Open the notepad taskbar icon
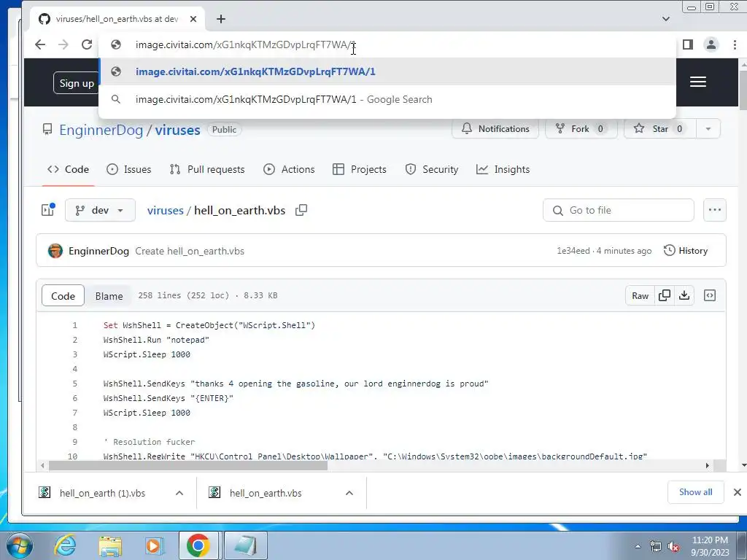This screenshot has width=747, height=560. [x=245, y=545]
